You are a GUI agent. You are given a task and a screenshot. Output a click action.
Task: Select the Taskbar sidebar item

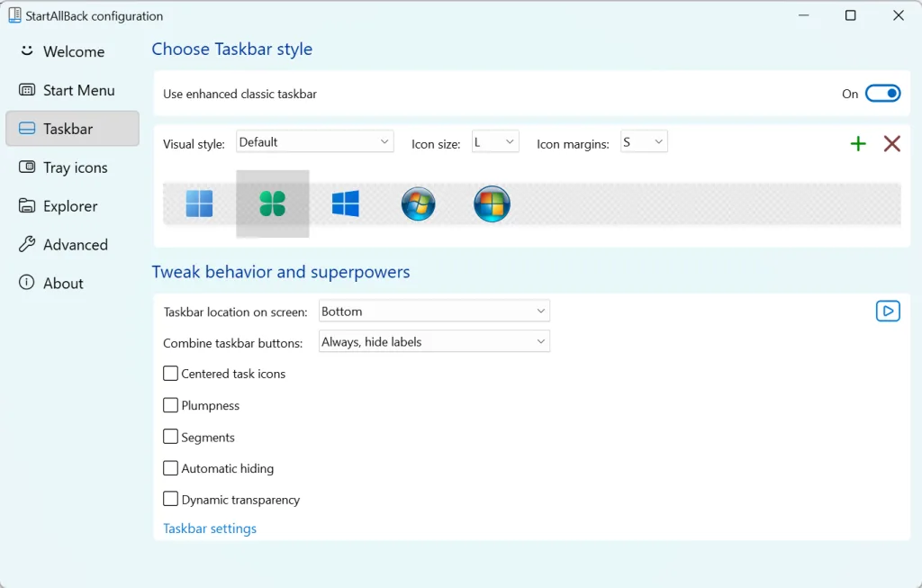[72, 129]
